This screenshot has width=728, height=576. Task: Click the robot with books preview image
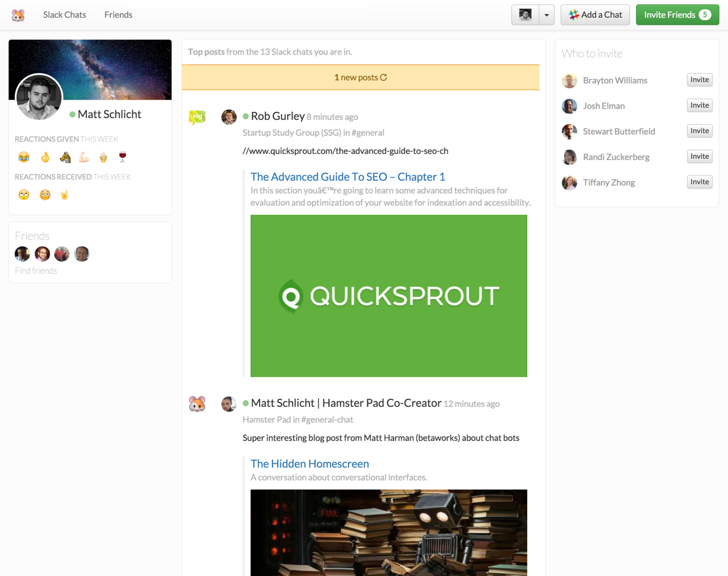click(389, 533)
